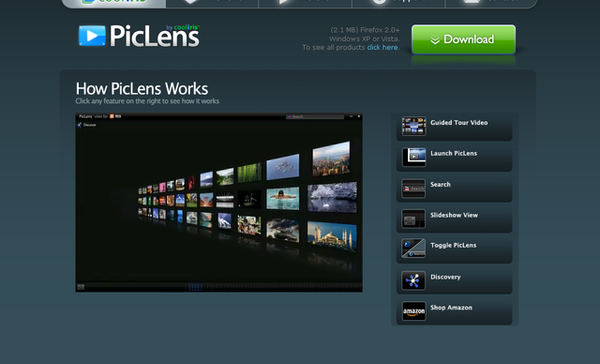Screen dimensions: 600x364
Task: Click the 'Shop Amazon' label
Action: (x=451, y=308)
